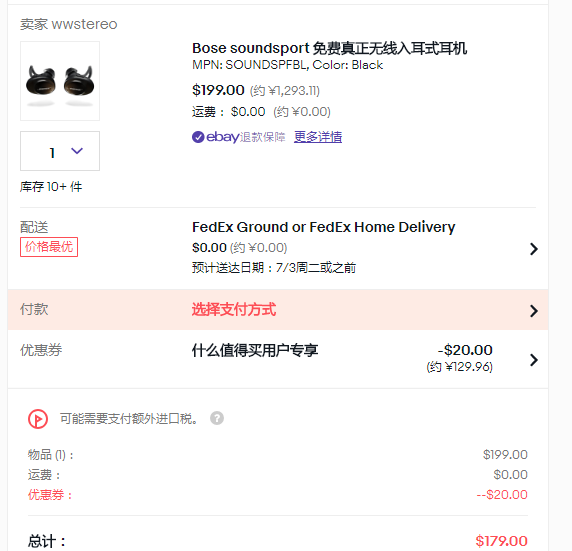Click the -$20.00 coupon discount amount
This screenshot has height=551, width=572.
tap(465, 350)
